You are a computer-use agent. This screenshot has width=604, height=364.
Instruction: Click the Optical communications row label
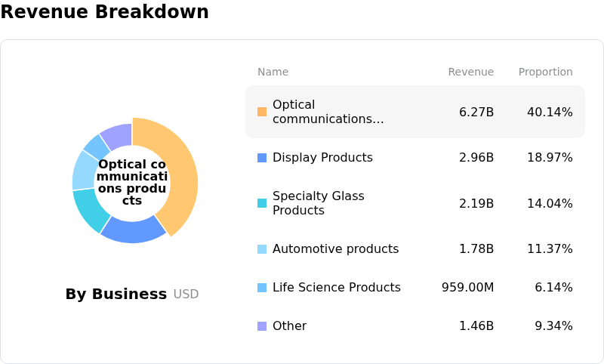328,112
